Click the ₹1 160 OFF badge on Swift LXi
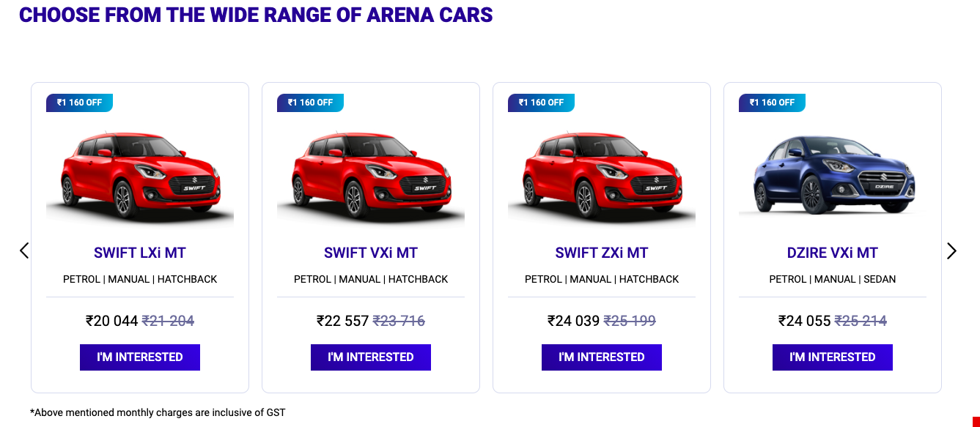The width and height of the screenshot is (980, 427). pyautogui.click(x=80, y=103)
